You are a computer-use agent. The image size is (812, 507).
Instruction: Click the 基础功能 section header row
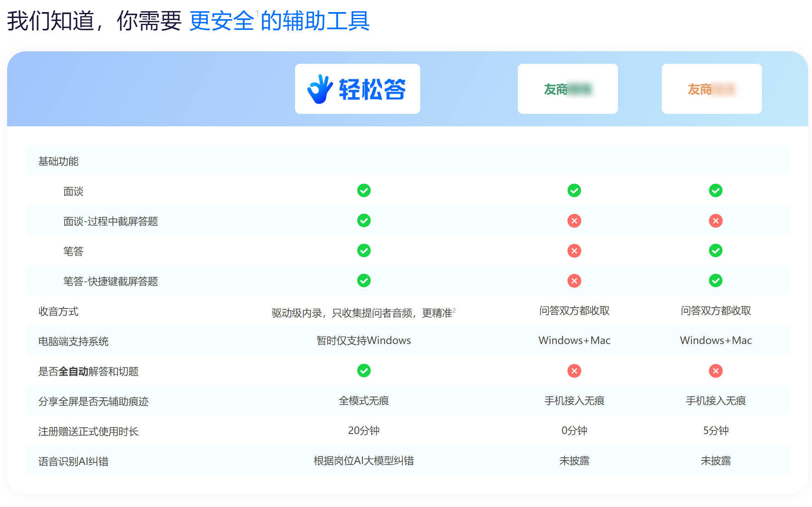coord(58,161)
